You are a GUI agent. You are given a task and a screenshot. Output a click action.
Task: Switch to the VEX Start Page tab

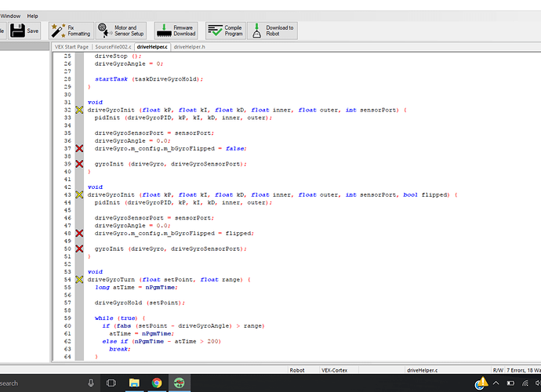72,46
